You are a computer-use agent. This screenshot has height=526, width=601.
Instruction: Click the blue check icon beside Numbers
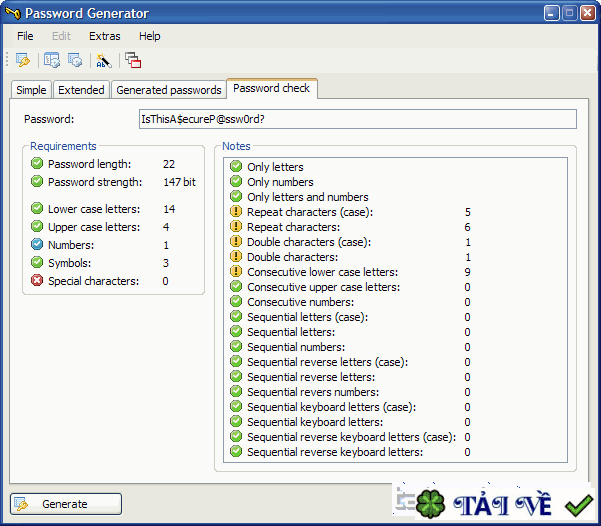(37, 245)
